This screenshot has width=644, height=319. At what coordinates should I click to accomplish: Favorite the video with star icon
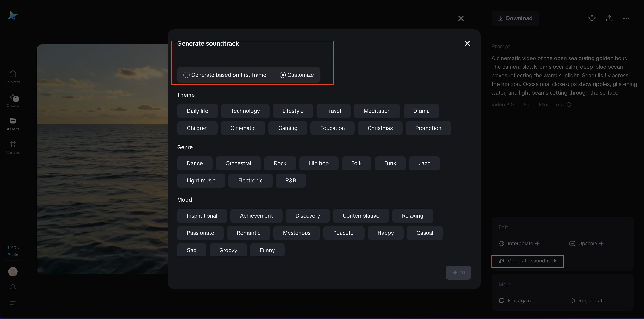click(592, 18)
